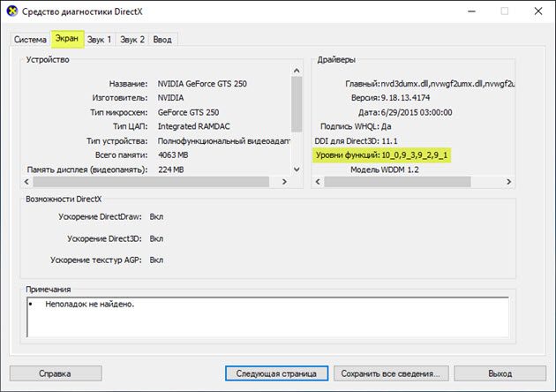Select the Экран tab

67,39
